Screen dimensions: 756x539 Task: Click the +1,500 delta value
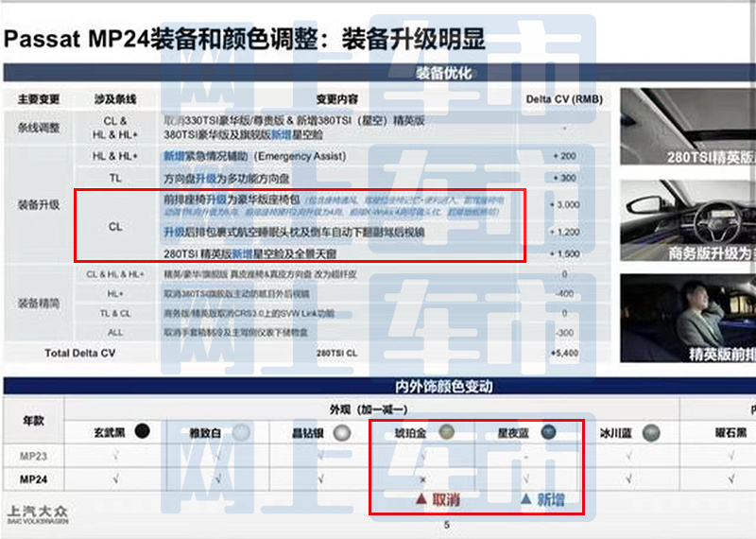pos(564,253)
